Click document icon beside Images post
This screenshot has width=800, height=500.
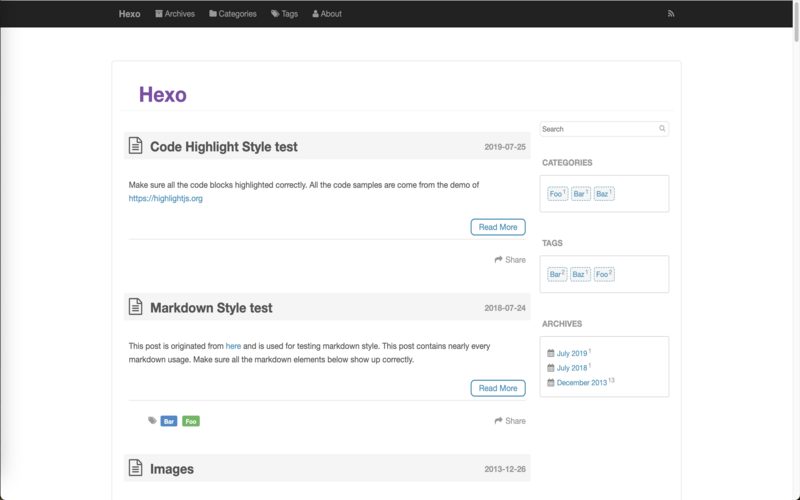coord(135,468)
